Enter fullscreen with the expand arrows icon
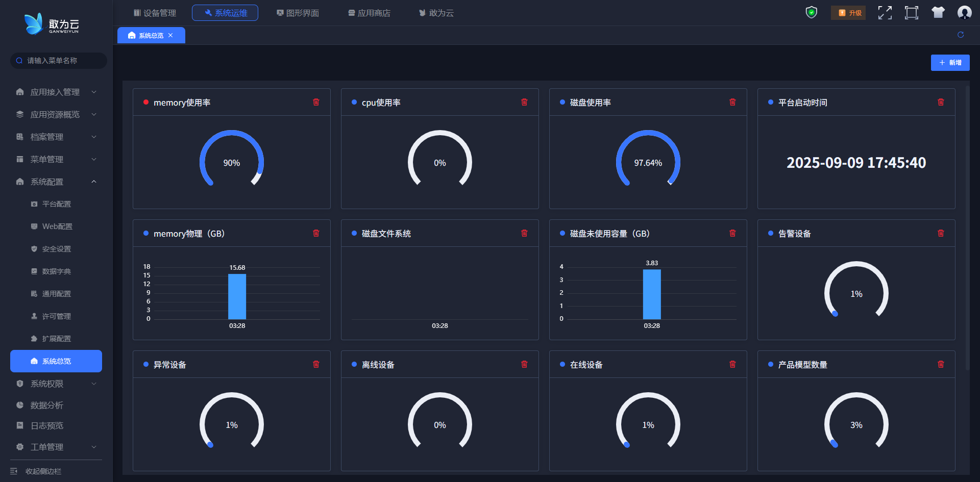Viewport: 980px width, 482px height. click(x=885, y=13)
